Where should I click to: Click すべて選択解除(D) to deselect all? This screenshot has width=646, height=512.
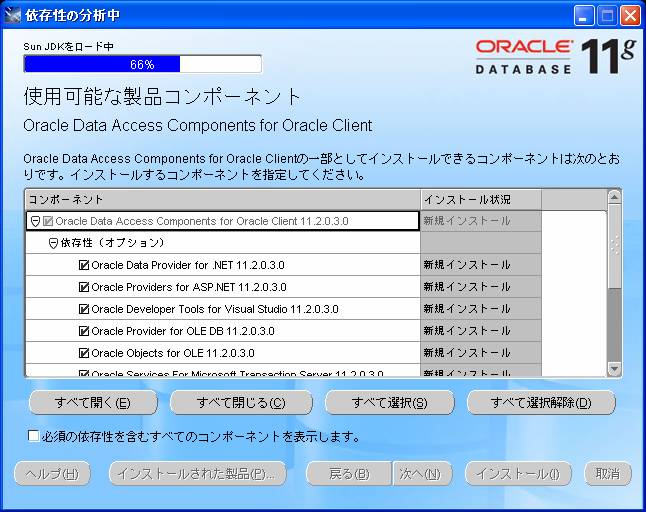541,402
